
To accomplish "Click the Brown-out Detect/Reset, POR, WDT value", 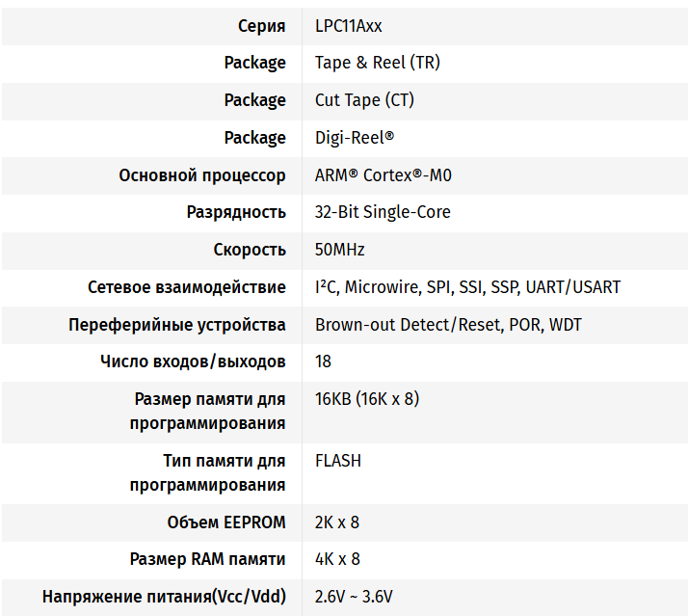I will tap(448, 325).
